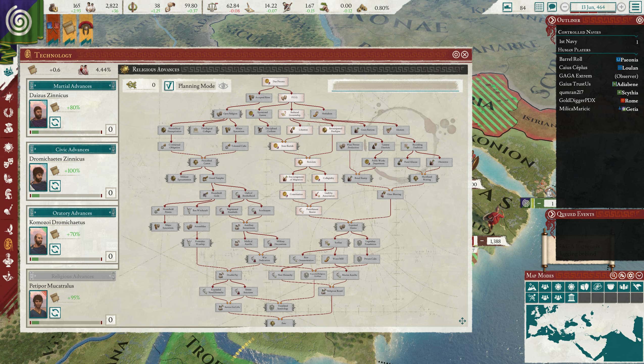The height and width of the screenshot is (364, 644).
Task: Switch to the Civic Advances category
Action: click(x=72, y=149)
